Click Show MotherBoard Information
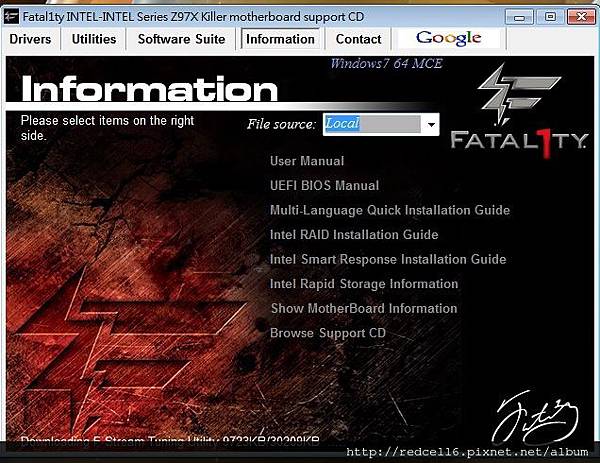 [x=364, y=308]
